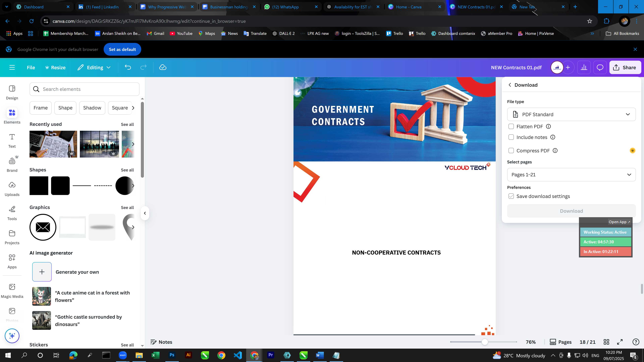Enter fullscreen presentation mode icon
Image resolution: width=644 pixels, height=362 pixels.
click(x=620, y=342)
